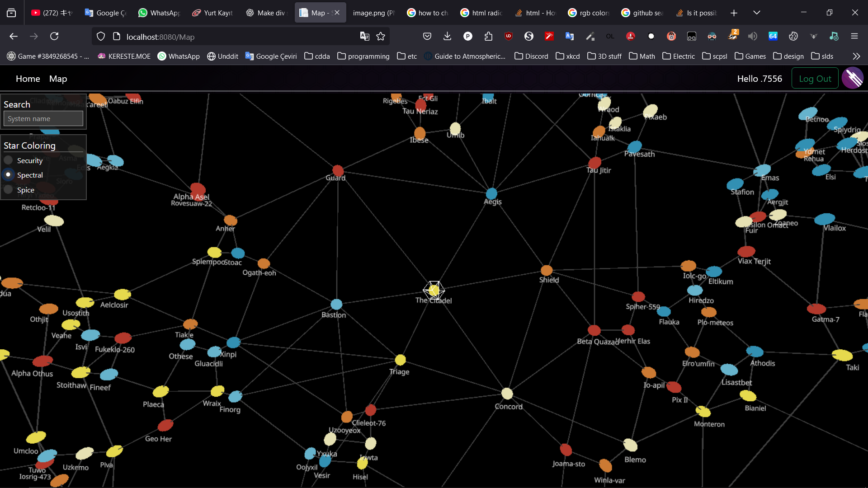Select the Triage star node
The image size is (868, 488).
click(x=400, y=360)
